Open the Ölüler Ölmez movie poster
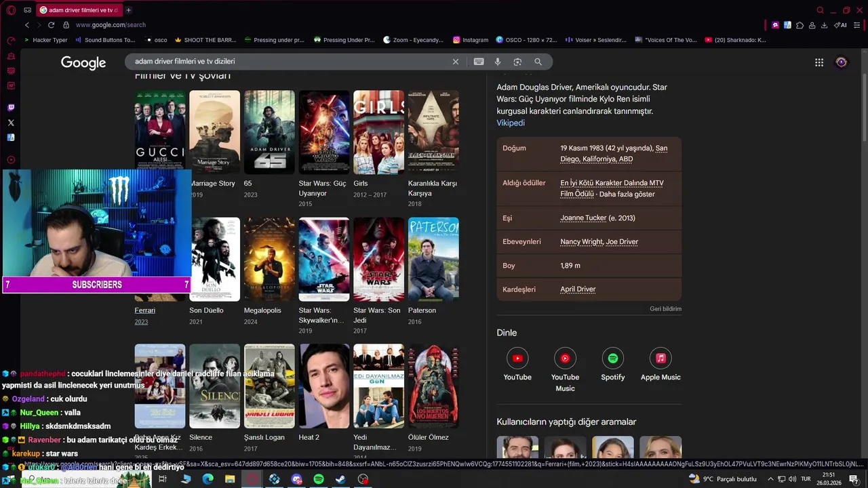 433,386
